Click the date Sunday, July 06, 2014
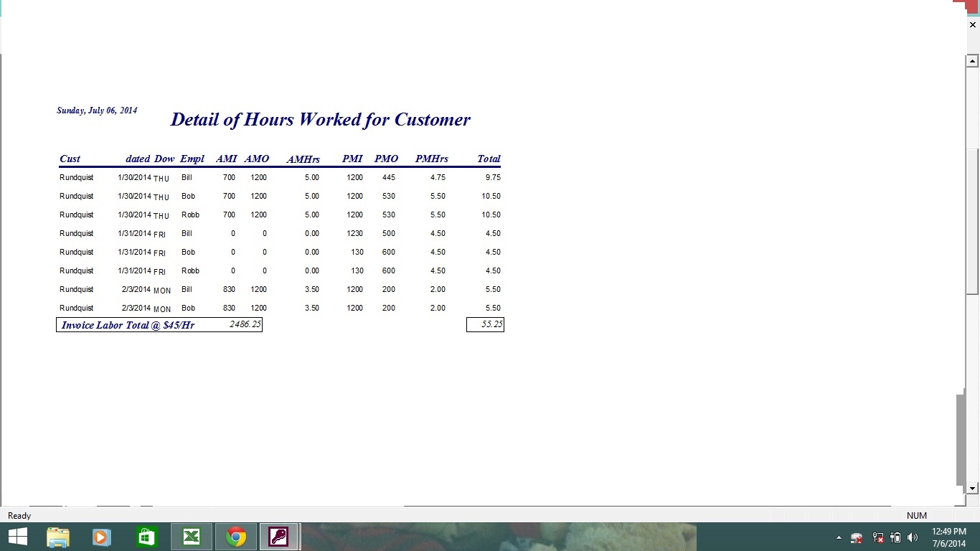 pos(97,110)
